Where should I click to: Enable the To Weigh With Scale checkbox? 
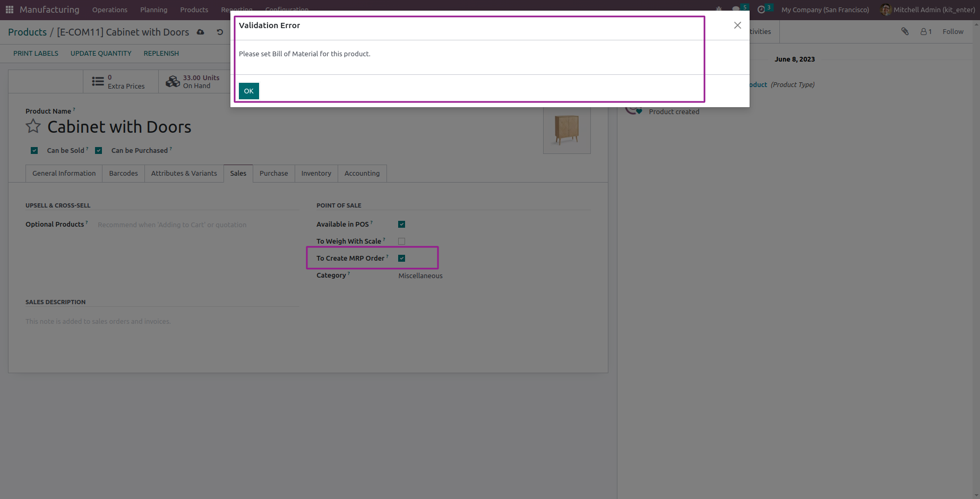coord(401,241)
